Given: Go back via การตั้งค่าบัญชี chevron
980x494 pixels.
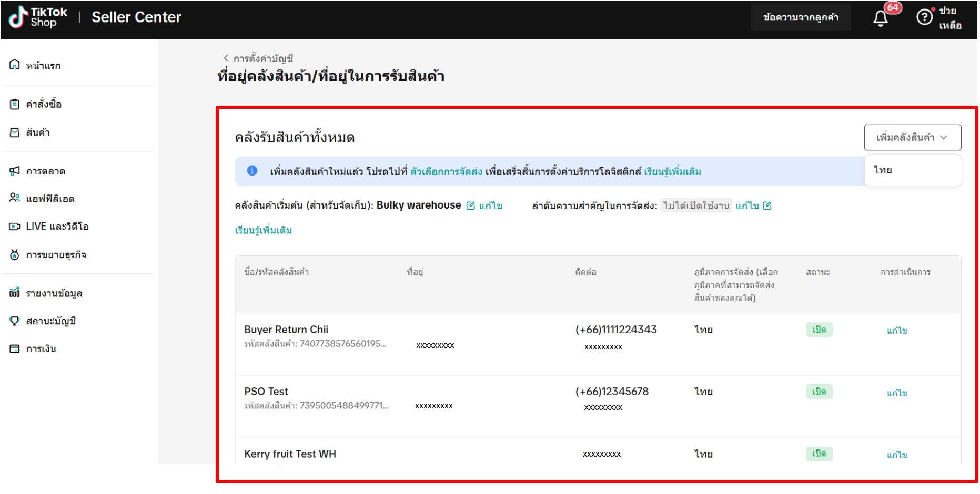Looking at the screenshot, I should [x=226, y=58].
